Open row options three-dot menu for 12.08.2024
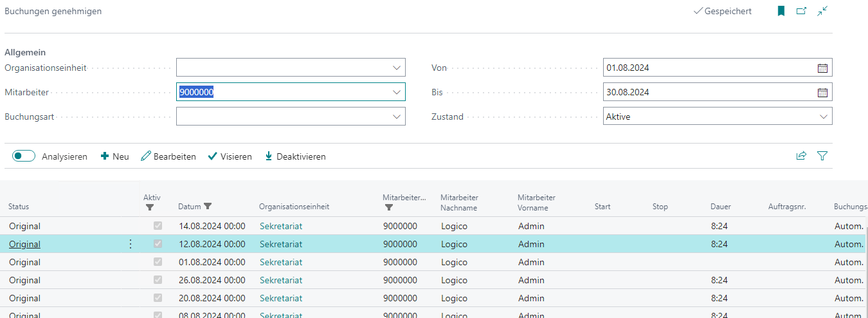The image size is (868, 318). pos(131,244)
